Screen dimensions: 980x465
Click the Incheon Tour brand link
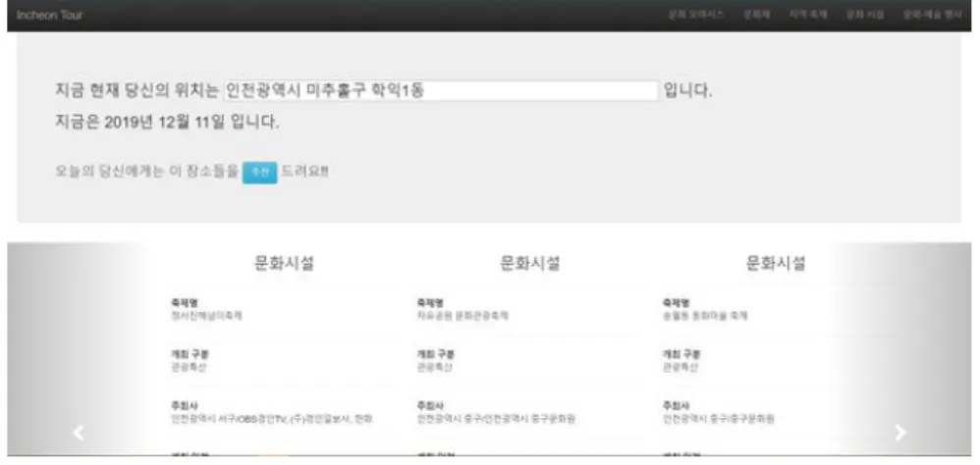[49, 15]
